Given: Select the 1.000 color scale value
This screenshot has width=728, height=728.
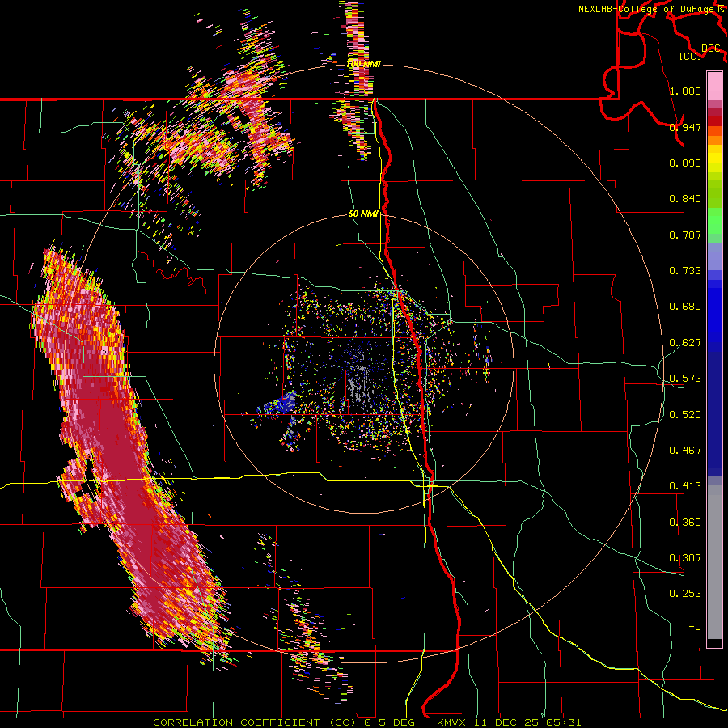Looking at the screenshot, I should coord(685,91).
